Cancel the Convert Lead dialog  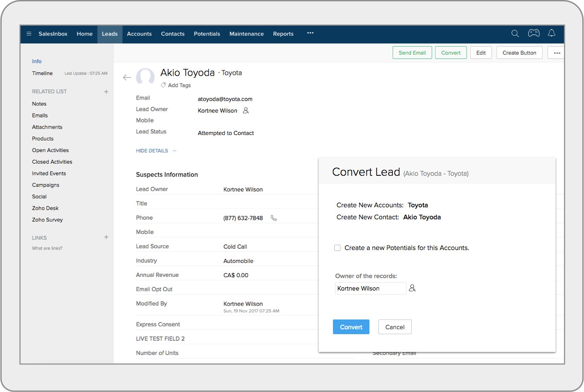click(395, 327)
